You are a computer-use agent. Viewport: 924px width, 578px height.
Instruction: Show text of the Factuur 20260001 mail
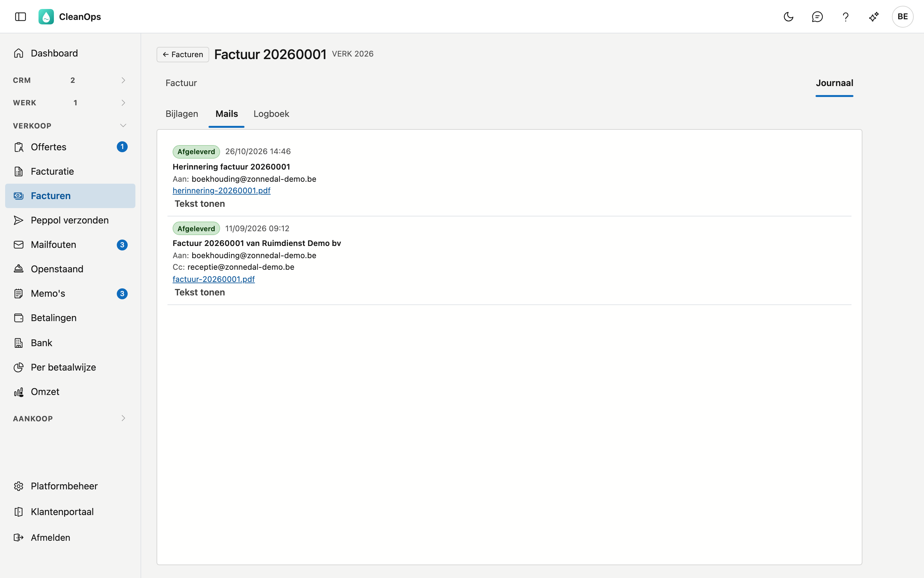click(199, 293)
